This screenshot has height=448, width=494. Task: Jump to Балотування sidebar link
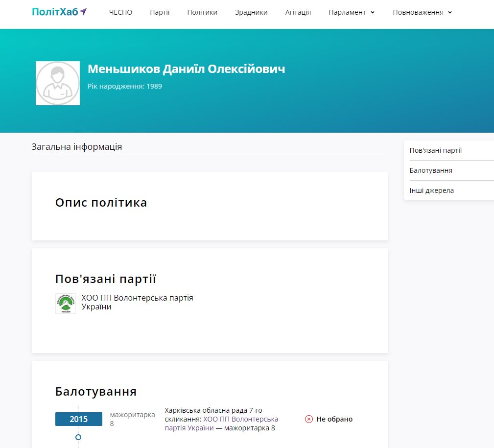pyautogui.click(x=431, y=170)
